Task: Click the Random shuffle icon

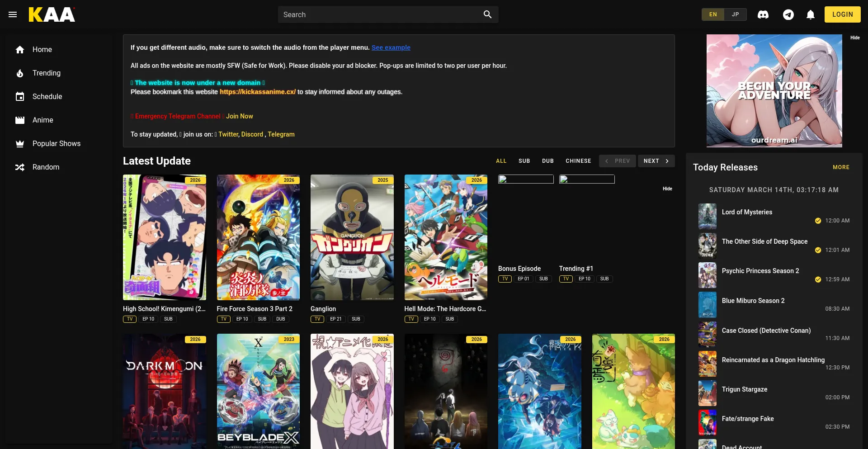Action: [20, 167]
